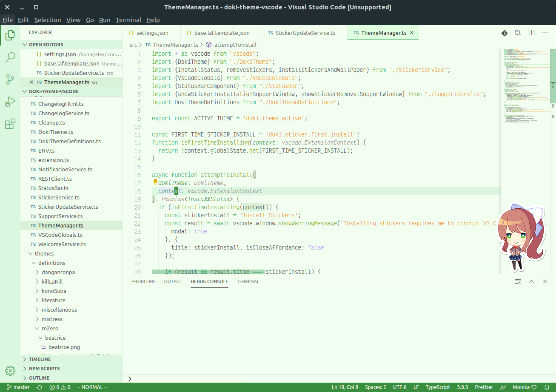Expand the NPM Scripts section
Viewport: 556px width, 392px height.
click(x=71, y=369)
